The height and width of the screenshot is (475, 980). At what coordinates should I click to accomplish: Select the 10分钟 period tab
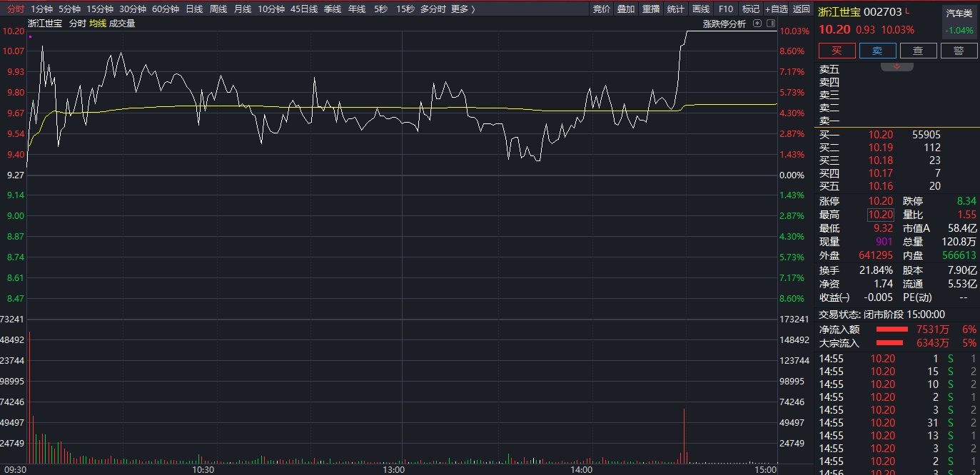coord(271,9)
